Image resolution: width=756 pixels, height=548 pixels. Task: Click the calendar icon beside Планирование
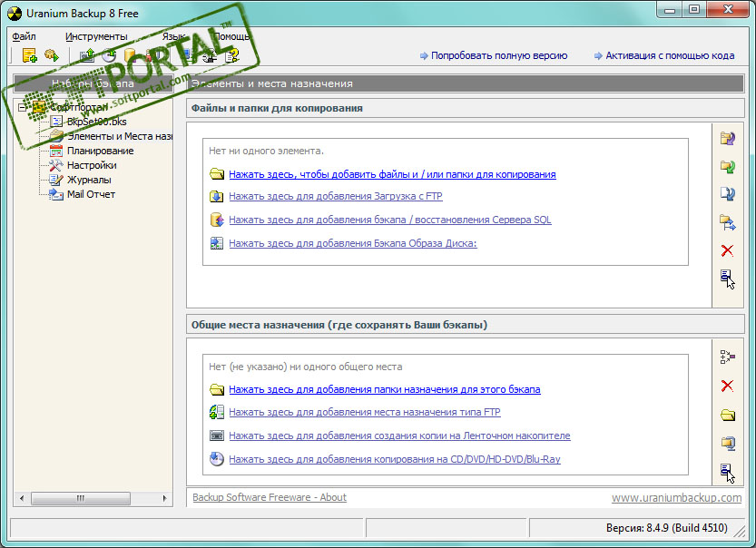click(56, 151)
